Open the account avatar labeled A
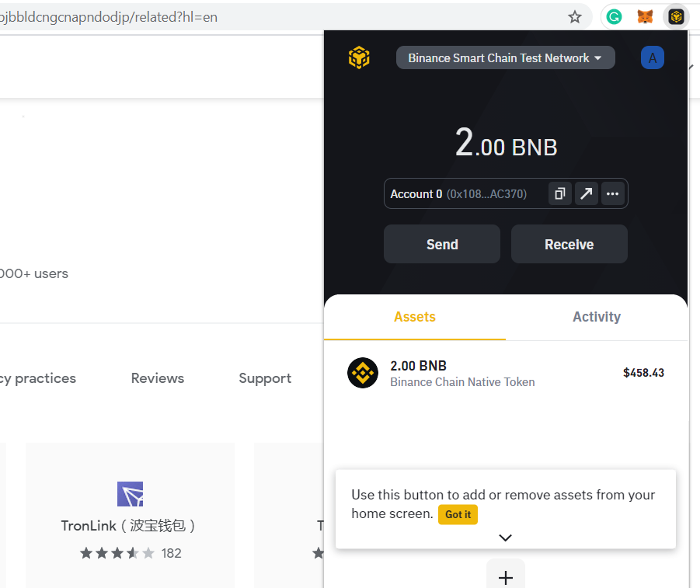 [653, 57]
